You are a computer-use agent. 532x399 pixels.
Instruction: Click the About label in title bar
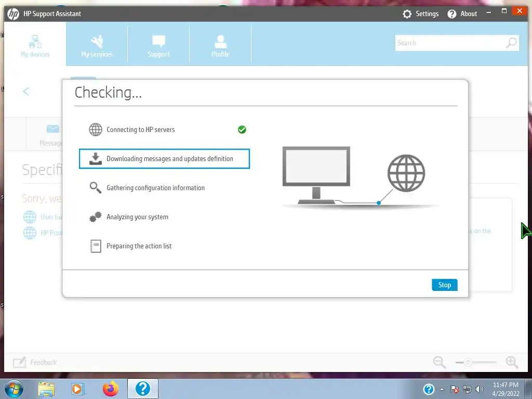(x=469, y=14)
